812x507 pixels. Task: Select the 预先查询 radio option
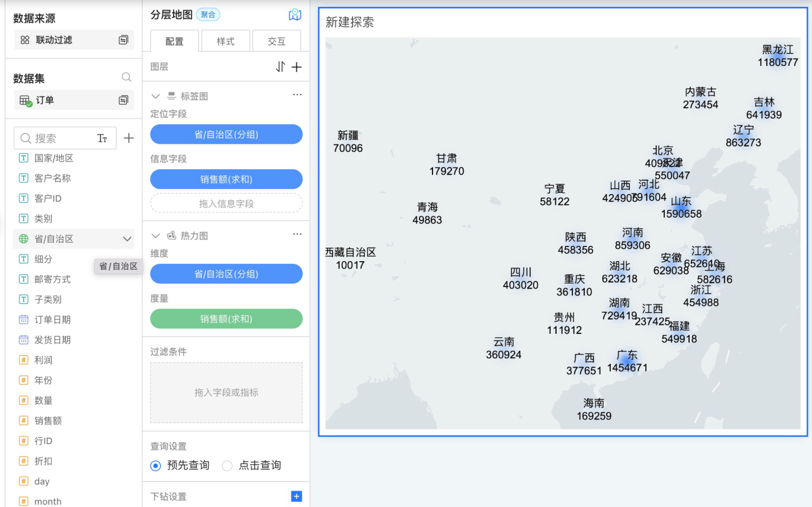tap(156, 466)
